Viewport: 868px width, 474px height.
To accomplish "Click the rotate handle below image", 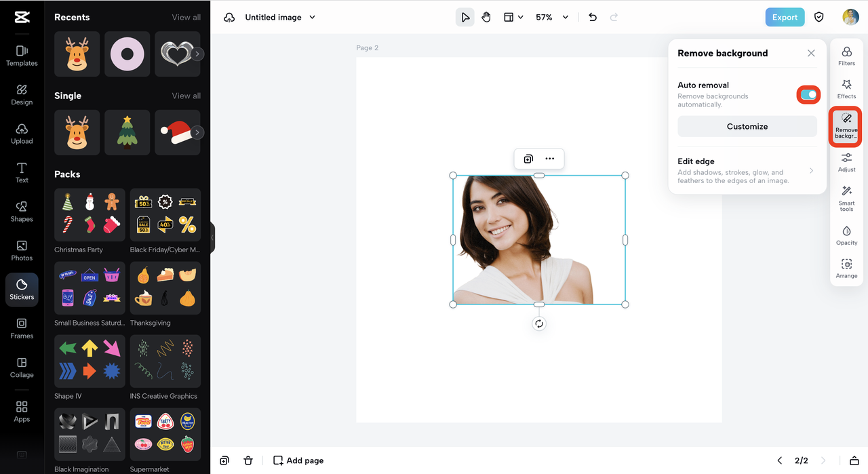I will (539, 324).
